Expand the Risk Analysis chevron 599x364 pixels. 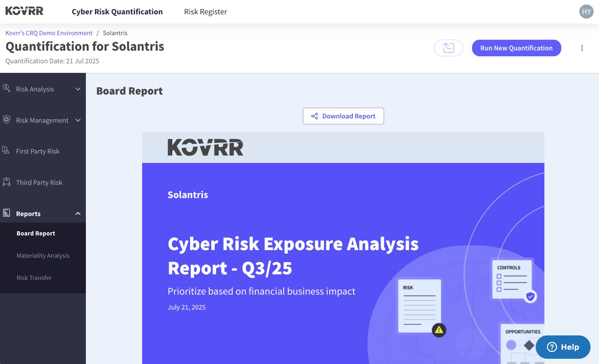(78, 89)
